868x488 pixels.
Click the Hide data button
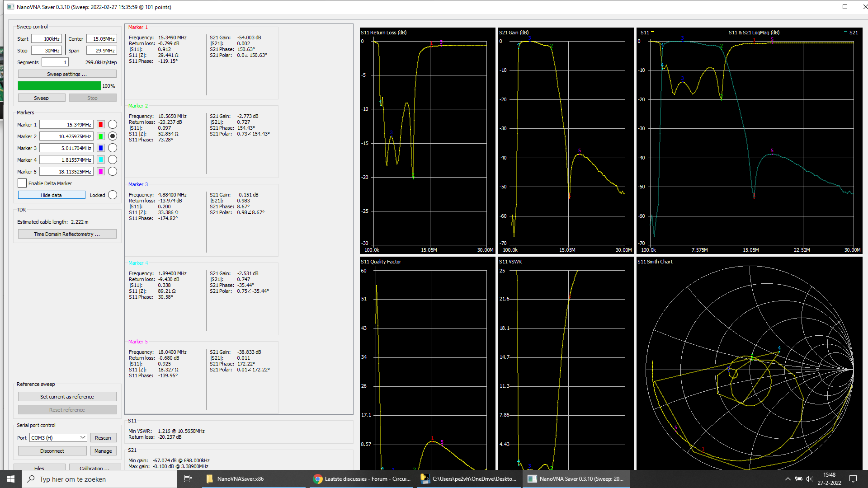(x=52, y=195)
